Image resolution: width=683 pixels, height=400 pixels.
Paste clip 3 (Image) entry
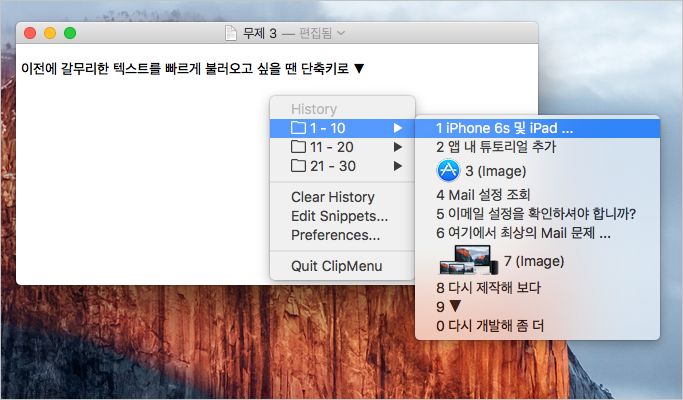(x=538, y=171)
